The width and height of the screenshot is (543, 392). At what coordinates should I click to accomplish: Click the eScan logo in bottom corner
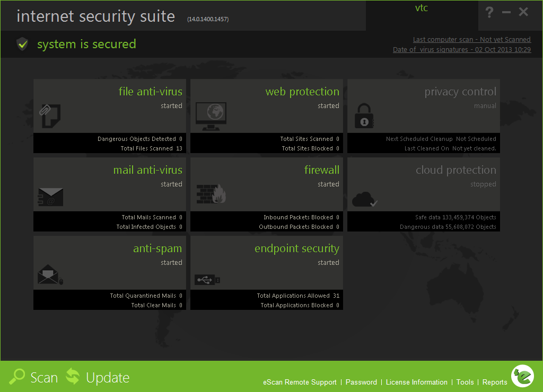pos(522,376)
